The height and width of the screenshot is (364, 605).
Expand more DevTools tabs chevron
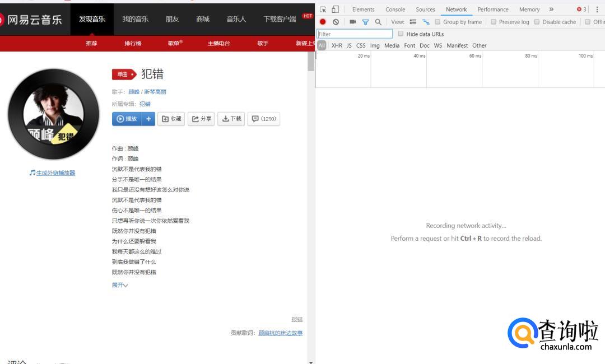(551, 10)
